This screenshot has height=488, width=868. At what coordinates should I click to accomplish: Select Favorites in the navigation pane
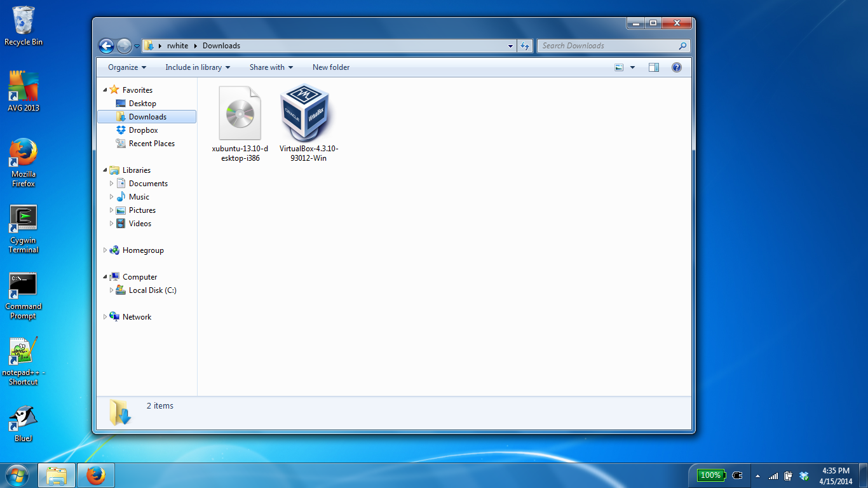pyautogui.click(x=137, y=90)
